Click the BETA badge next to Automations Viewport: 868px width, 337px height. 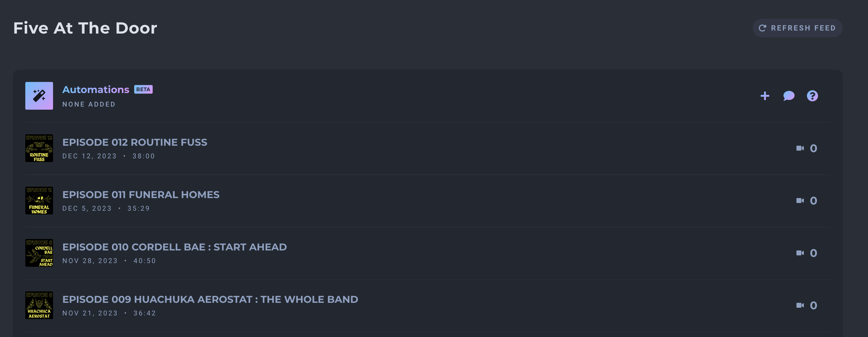[143, 89]
